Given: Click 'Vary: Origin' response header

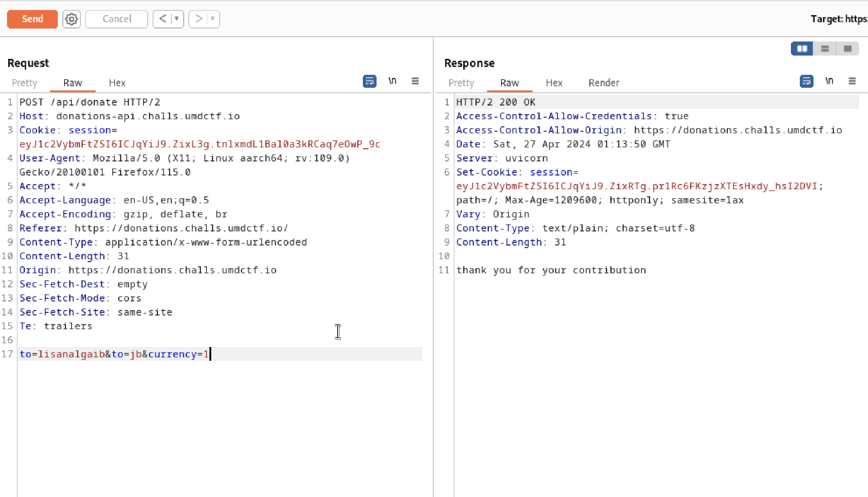Looking at the screenshot, I should point(493,214).
